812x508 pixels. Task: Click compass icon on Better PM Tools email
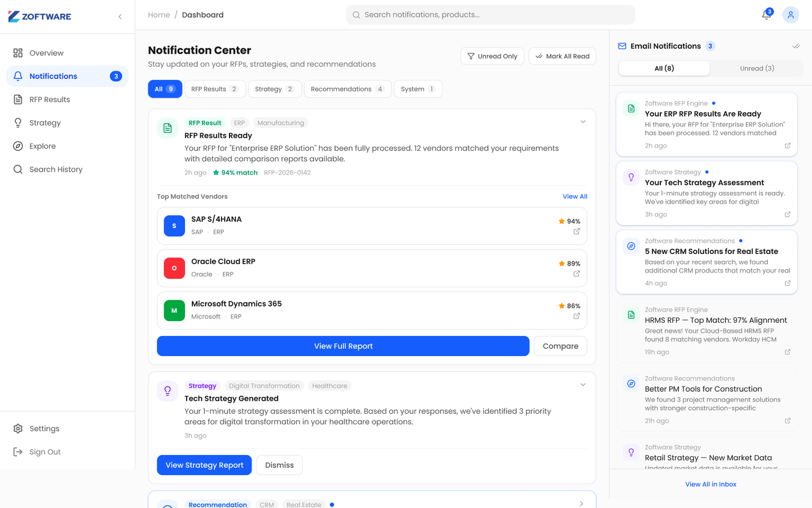coord(631,384)
